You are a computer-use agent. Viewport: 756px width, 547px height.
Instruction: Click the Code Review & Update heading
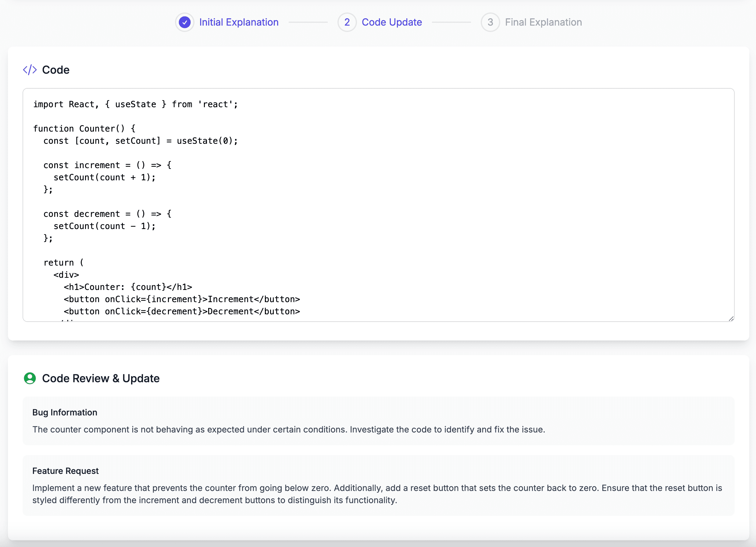[101, 379]
